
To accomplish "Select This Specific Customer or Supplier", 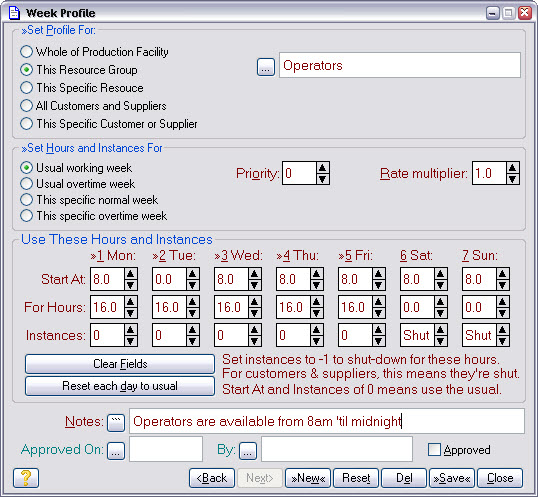I will coord(109,124).
